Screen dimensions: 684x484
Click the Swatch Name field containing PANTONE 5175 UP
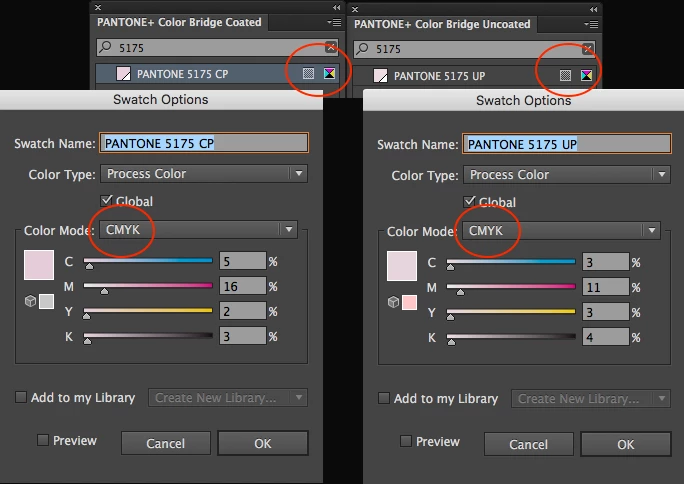tap(567, 143)
